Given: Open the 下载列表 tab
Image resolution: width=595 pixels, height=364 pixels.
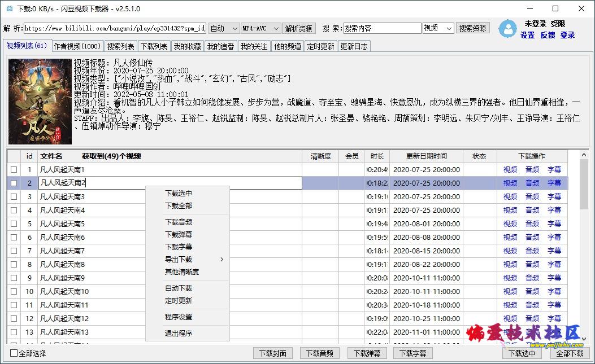Looking at the screenshot, I should [154, 46].
